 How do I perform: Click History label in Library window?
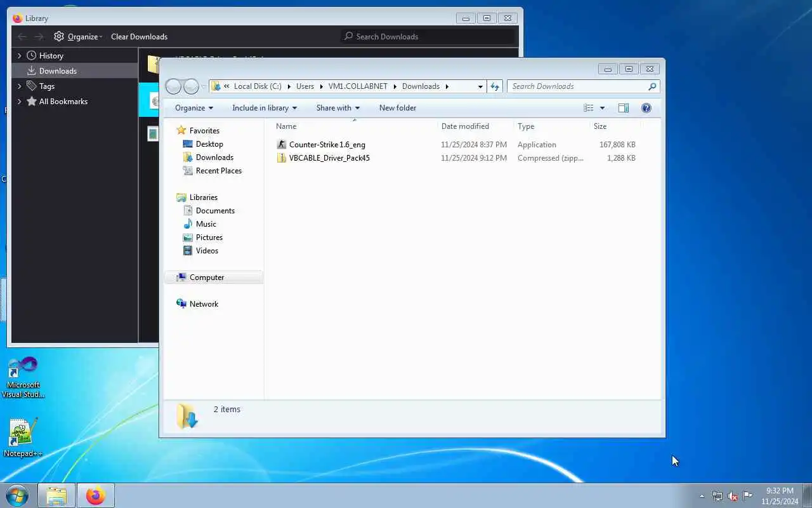pyautogui.click(x=51, y=56)
